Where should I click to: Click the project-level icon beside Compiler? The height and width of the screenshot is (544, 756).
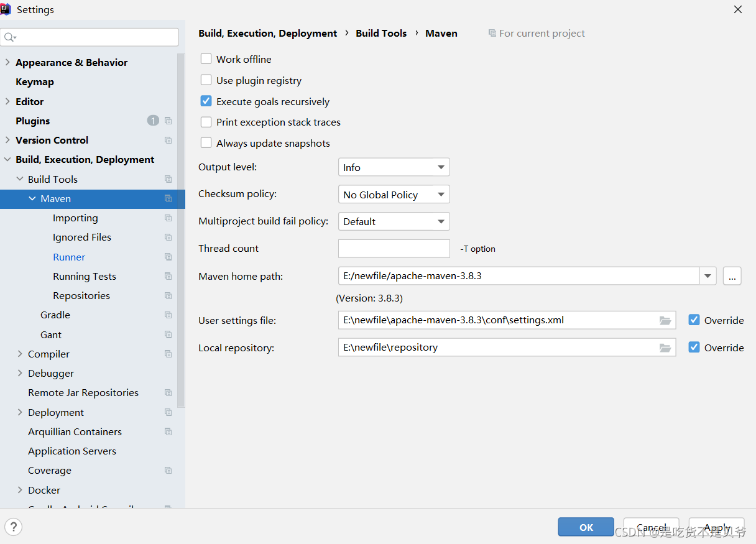(x=168, y=354)
